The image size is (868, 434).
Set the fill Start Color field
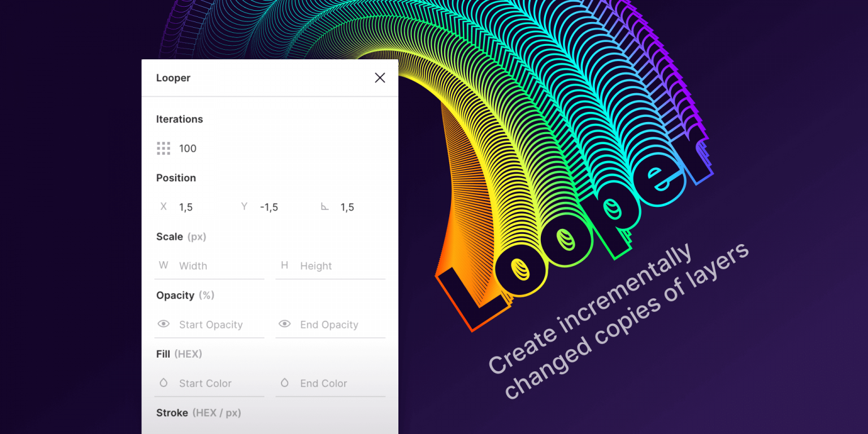point(218,384)
